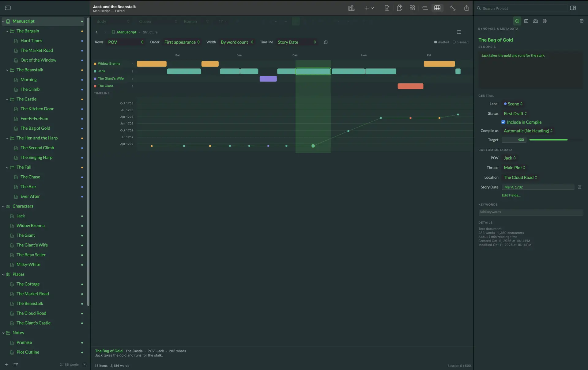Select The Singing Harp document
The height and width of the screenshot is (370, 588).
pyautogui.click(x=36, y=158)
